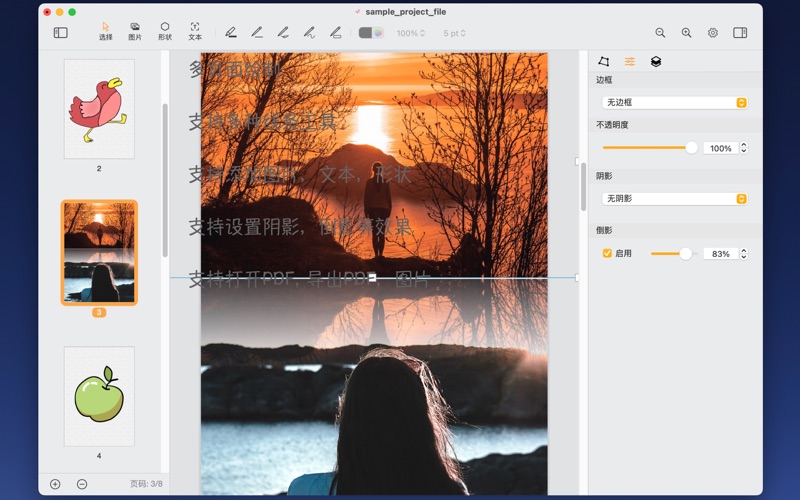Zoom in with the magnifier plus icon
This screenshot has width=800, height=500.
[x=686, y=33]
